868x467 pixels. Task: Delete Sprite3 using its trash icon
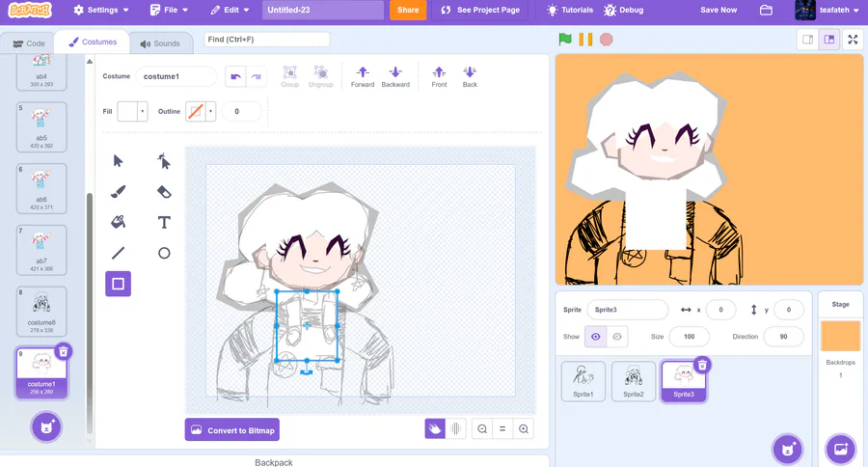[702, 365]
